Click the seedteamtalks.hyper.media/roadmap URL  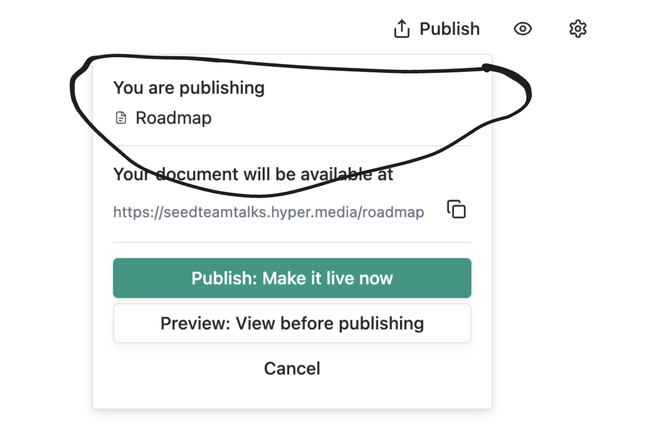click(x=268, y=211)
